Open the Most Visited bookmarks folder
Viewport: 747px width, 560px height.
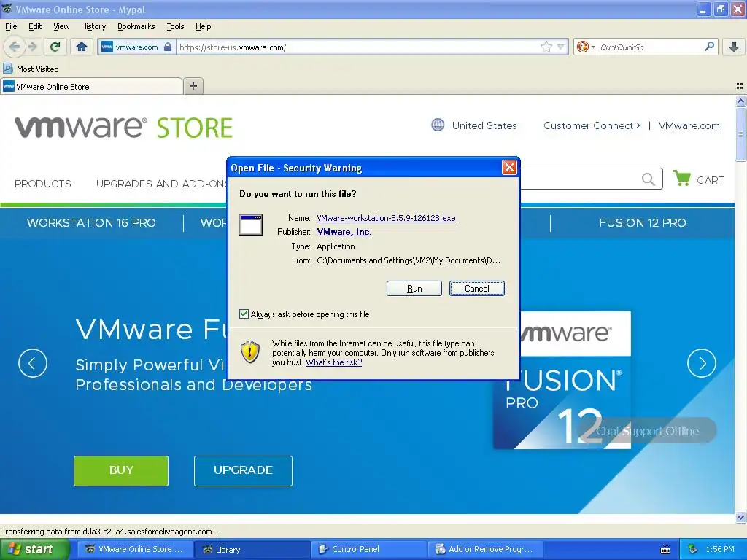31,69
